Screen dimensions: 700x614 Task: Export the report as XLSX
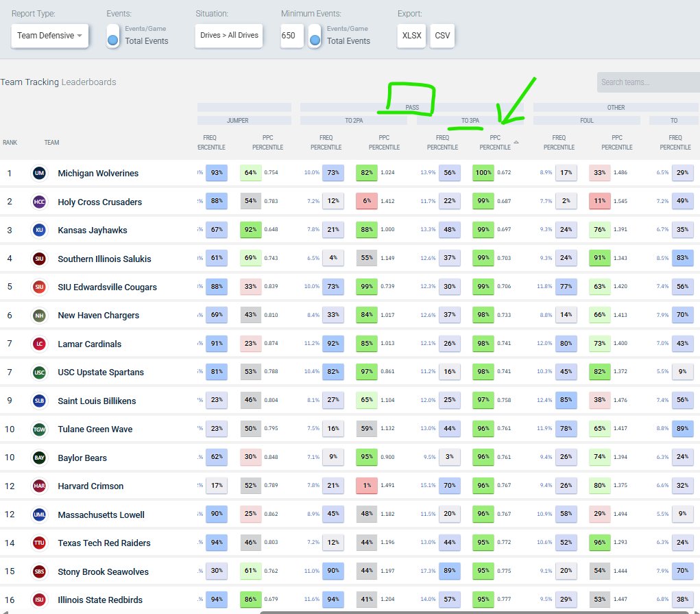coord(411,35)
